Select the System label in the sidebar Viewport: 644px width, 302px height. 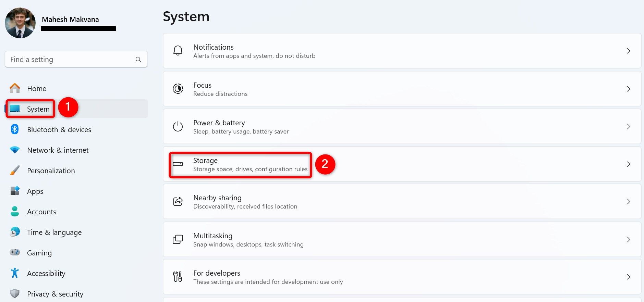[x=38, y=109]
